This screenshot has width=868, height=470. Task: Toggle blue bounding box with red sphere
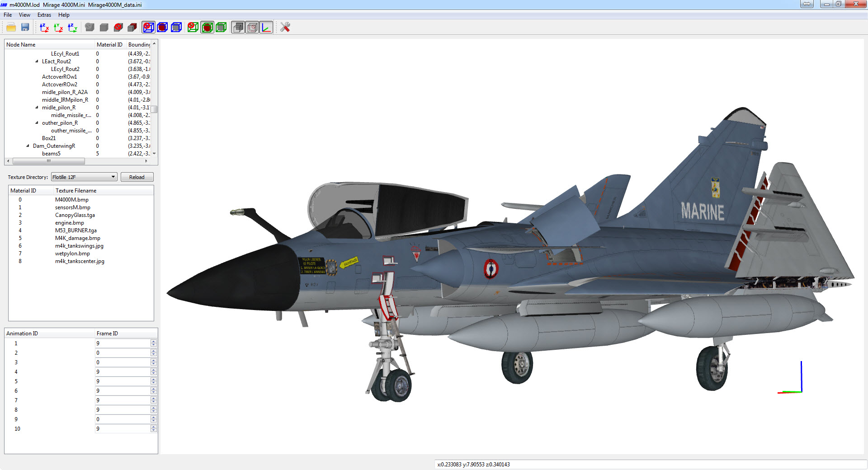point(162,28)
